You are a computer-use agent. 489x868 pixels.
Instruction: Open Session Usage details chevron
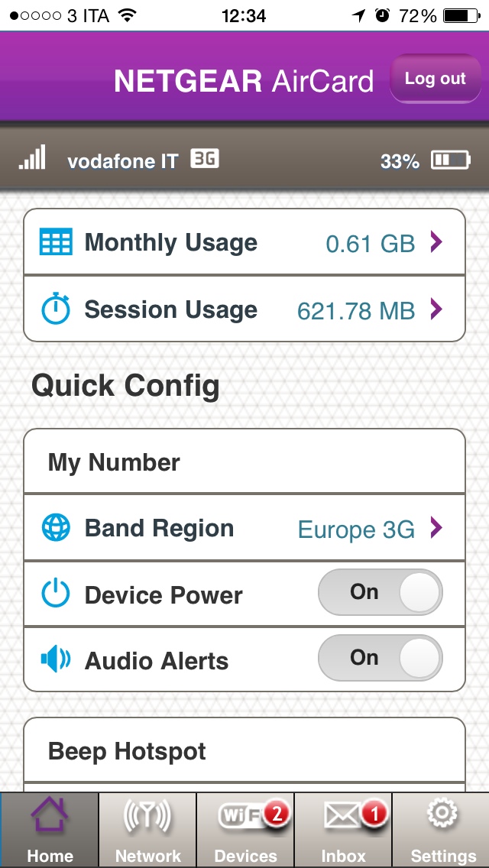pyautogui.click(x=436, y=309)
